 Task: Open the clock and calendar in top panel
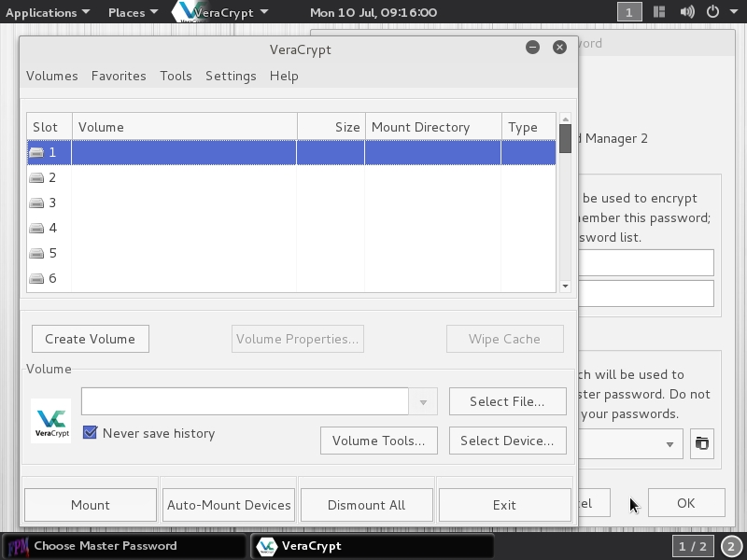point(373,12)
